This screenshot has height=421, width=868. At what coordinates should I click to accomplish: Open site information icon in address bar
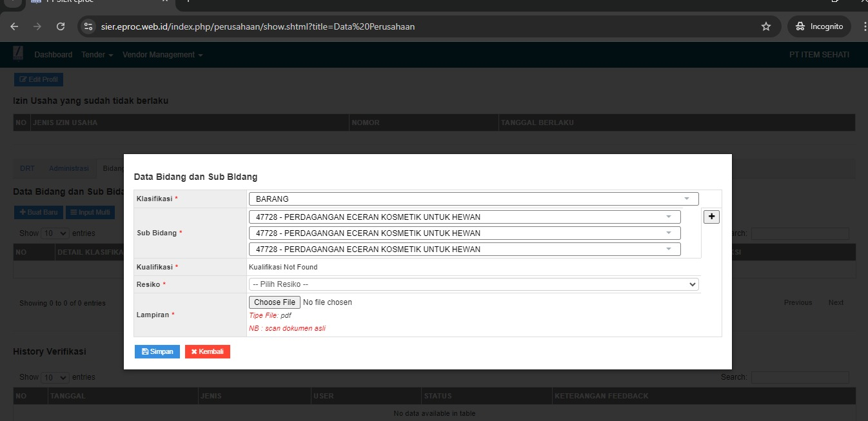[x=89, y=26]
